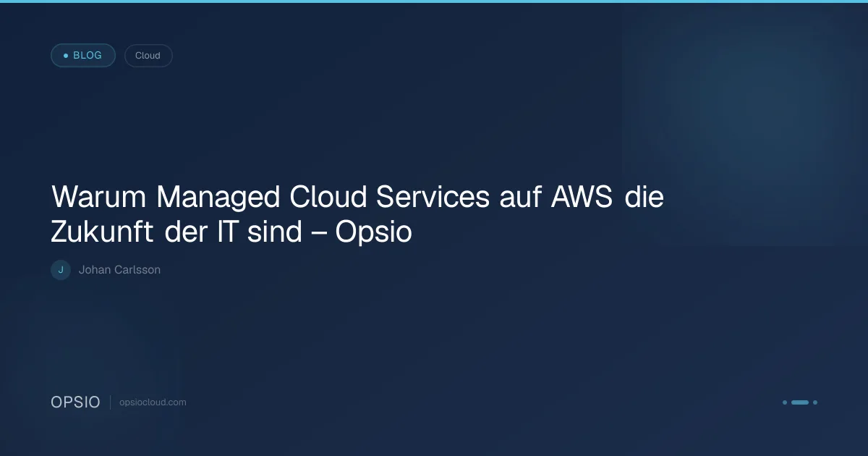Select the Cloud tag pill
The image size is (868, 456).
coord(148,56)
